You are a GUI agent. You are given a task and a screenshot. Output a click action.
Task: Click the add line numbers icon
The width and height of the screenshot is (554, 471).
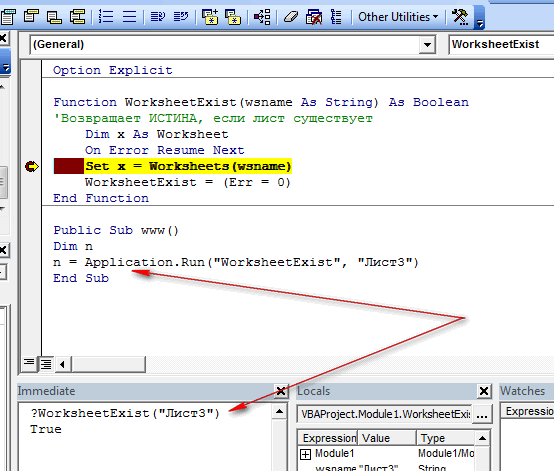[106, 17]
